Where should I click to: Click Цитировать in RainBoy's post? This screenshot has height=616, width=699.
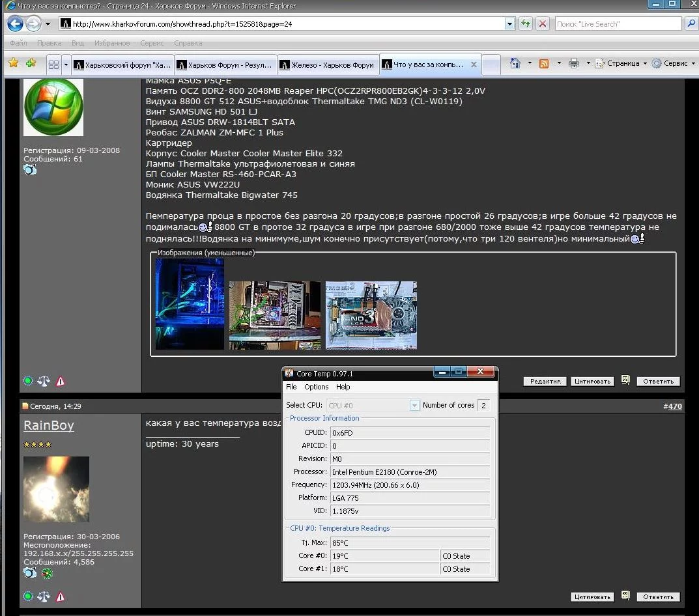[592, 597]
